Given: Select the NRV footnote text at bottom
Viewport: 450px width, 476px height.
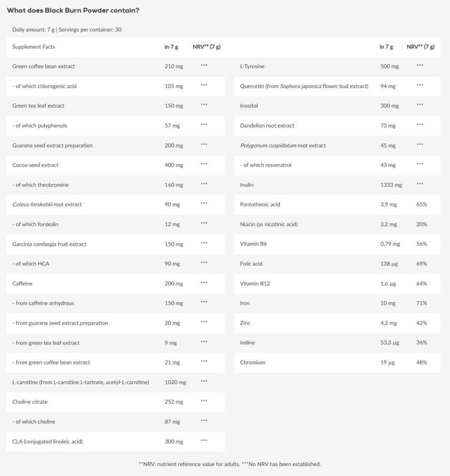Looking at the screenshot, I should pos(230,464).
